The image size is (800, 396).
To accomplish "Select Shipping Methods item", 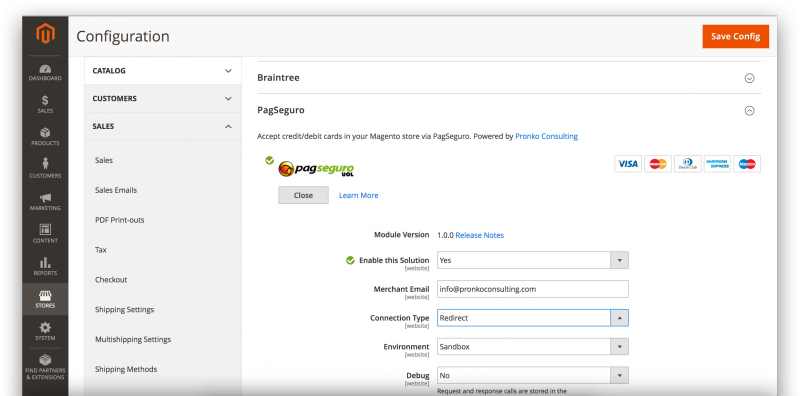I will tap(126, 369).
